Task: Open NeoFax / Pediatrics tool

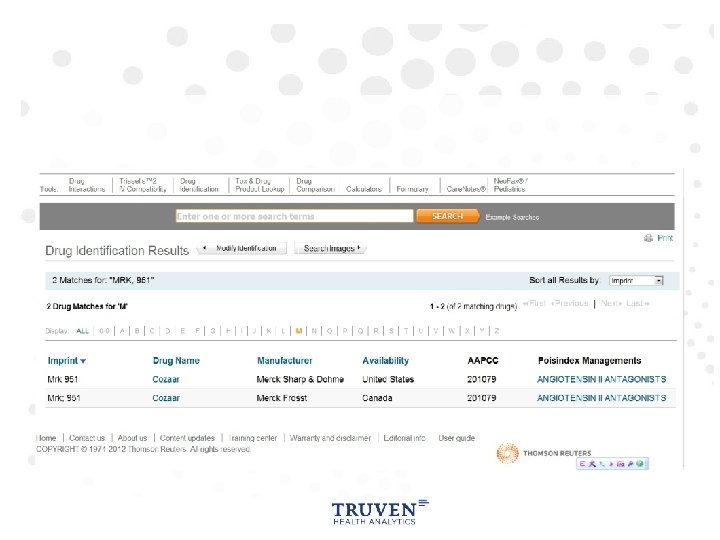Action: [510, 185]
